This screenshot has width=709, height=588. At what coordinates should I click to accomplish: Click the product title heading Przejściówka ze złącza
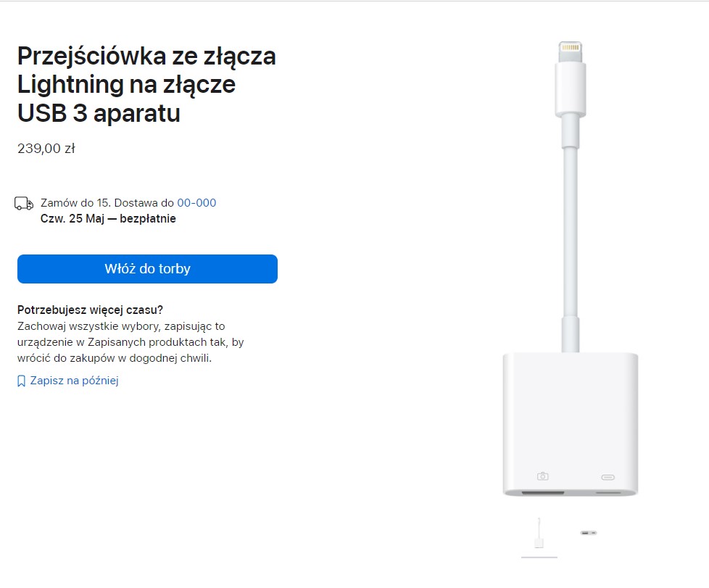pyautogui.click(x=146, y=85)
